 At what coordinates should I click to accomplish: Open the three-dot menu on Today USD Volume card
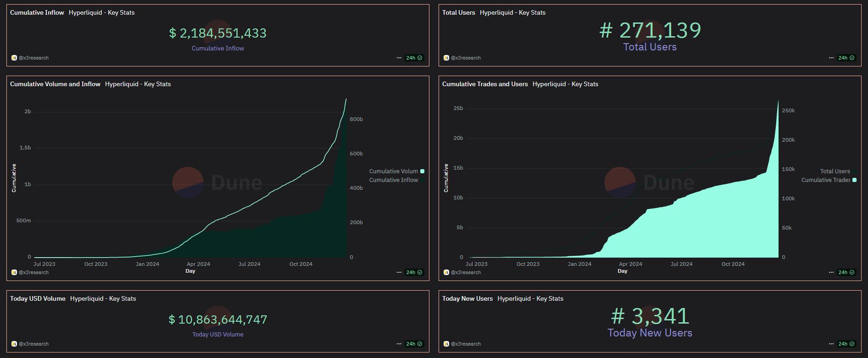399,344
